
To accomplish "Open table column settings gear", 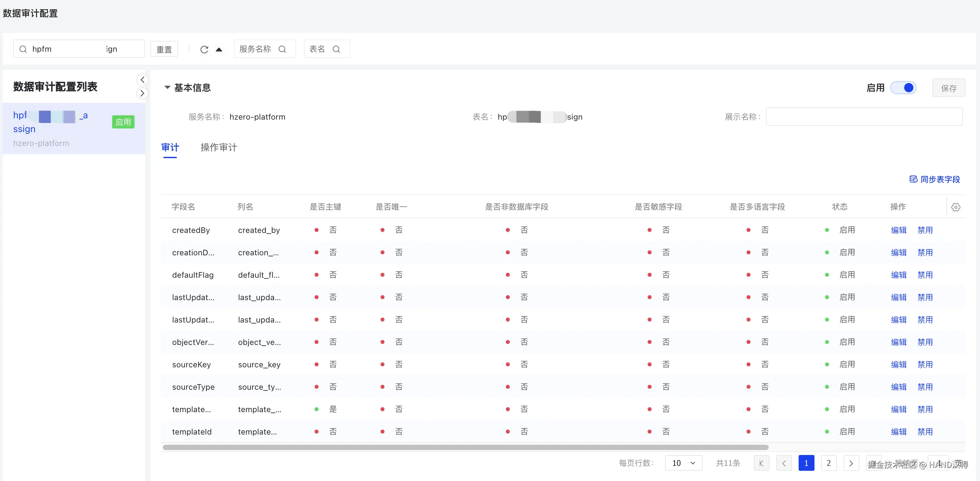I will point(956,207).
